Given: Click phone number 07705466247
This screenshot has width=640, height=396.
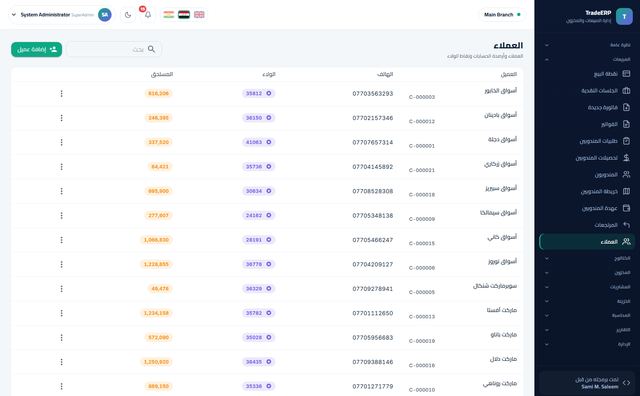Looking at the screenshot, I should (373, 240).
